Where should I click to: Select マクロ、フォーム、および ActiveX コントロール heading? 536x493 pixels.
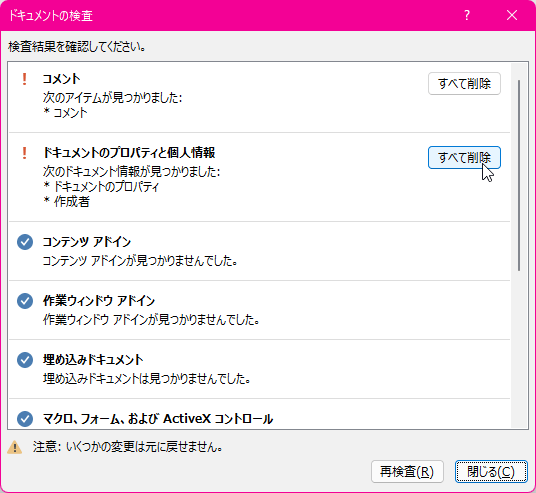[158, 419]
